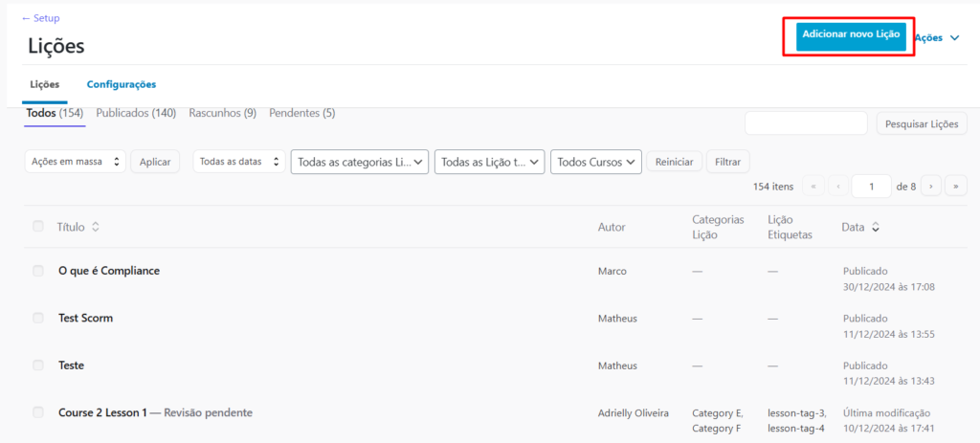Expand the Ações chevron menu
The image size is (980, 443).
pos(953,38)
